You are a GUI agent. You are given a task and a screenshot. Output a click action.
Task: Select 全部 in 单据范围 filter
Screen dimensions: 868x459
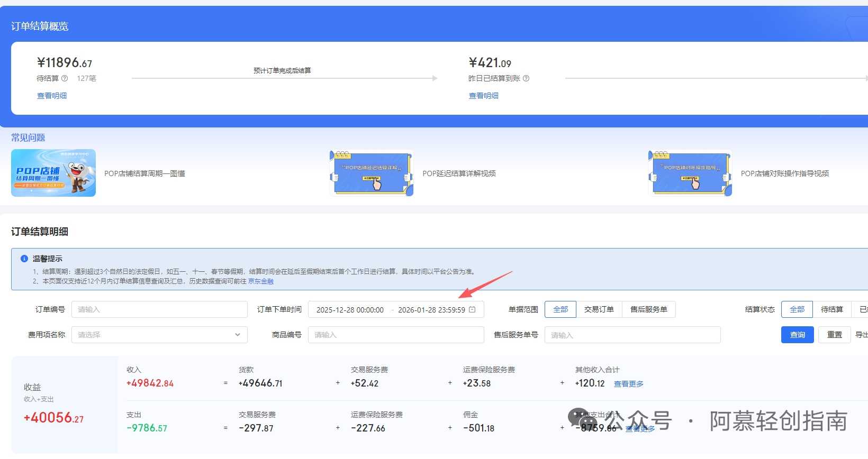click(x=560, y=309)
